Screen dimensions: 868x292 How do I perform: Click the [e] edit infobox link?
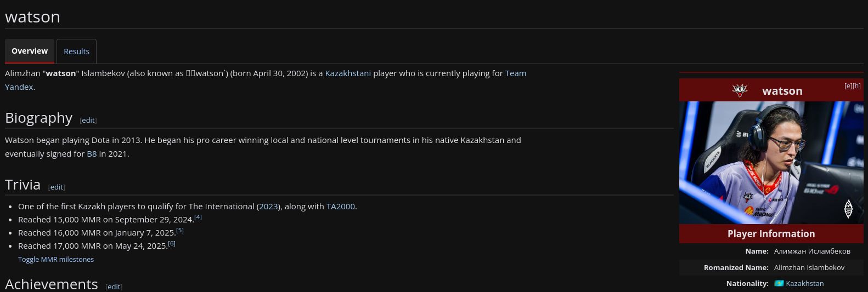pos(848,86)
